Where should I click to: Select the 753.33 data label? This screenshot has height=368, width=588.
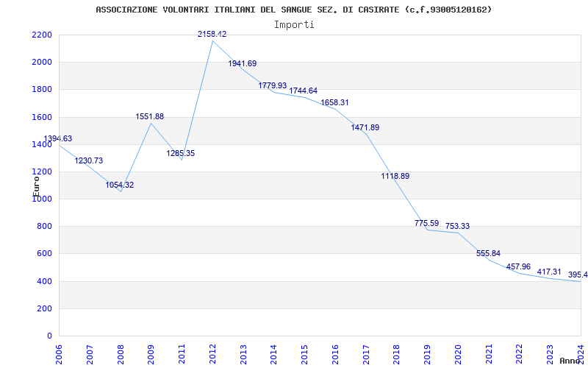click(457, 226)
